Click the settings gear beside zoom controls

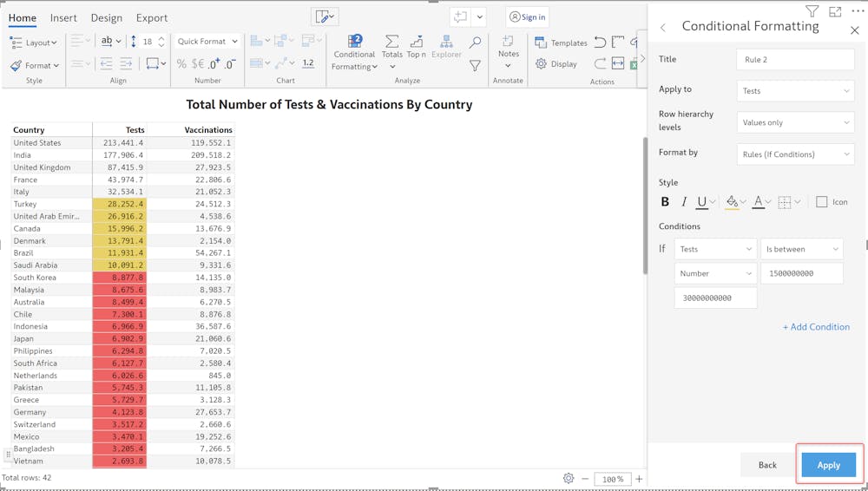point(569,479)
